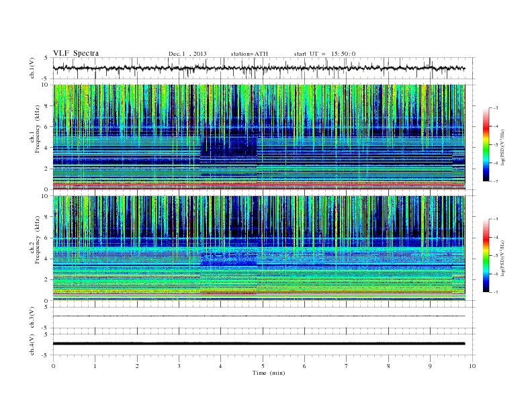Click the ch.1 voltage waveform trace
Screen dimensions: 532x411
[x=259, y=68]
